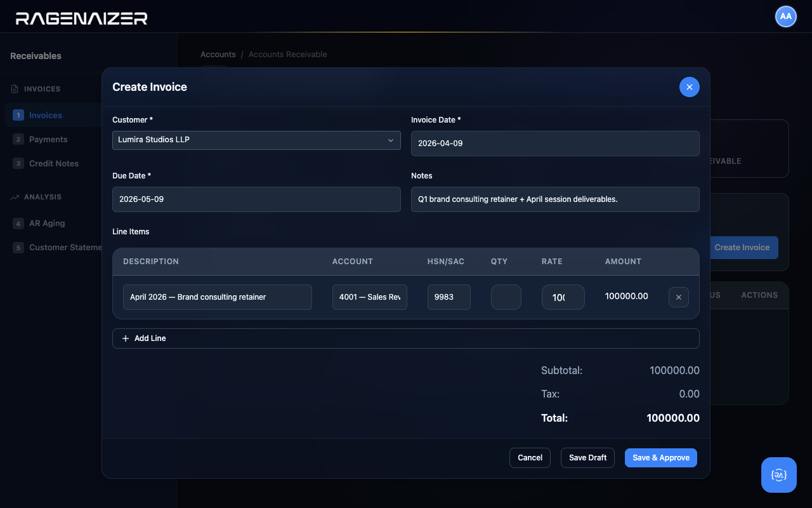Click the Cancel button
The width and height of the screenshot is (812, 508).
tap(530, 458)
